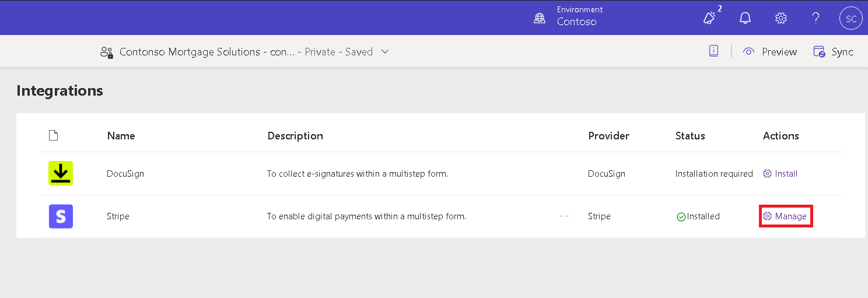Click the Stripe logo icon

click(61, 216)
